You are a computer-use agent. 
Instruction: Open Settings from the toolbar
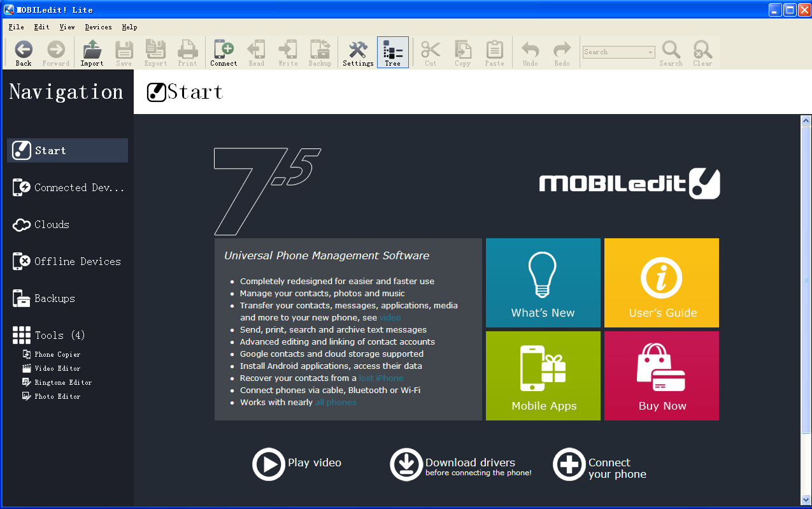(x=358, y=53)
